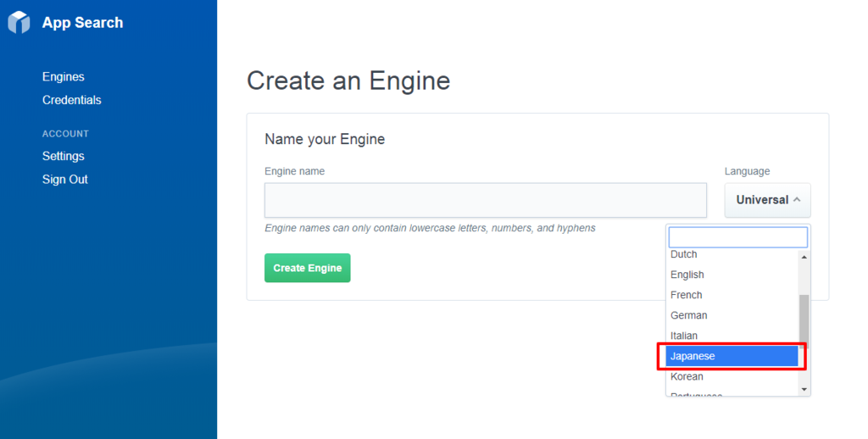Click the language list scroll down arrow

coord(804,390)
